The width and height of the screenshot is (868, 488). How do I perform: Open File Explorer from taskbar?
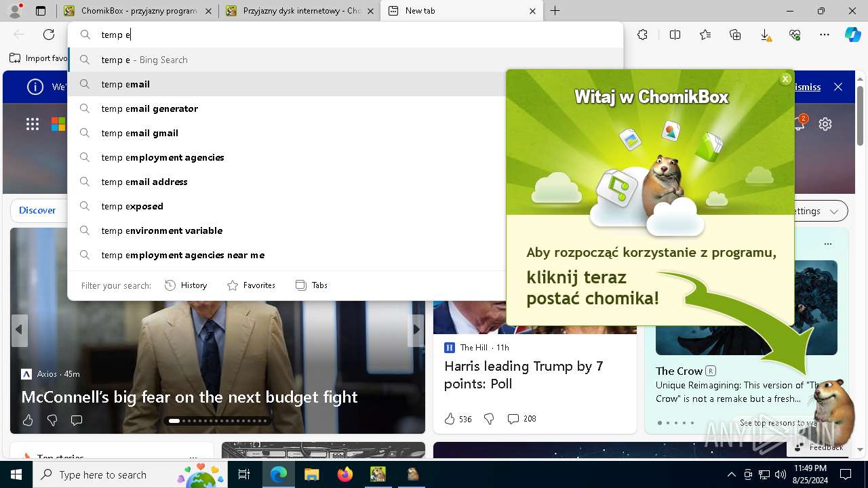pyautogui.click(x=311, y=475)
